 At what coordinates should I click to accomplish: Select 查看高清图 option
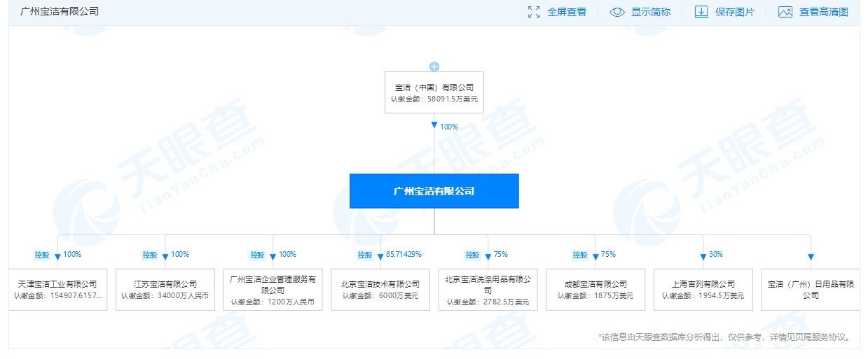point(823,12)
